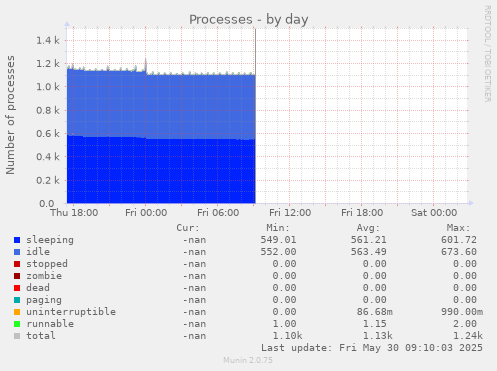Click the 'zombie' legend label

[44, 276]
